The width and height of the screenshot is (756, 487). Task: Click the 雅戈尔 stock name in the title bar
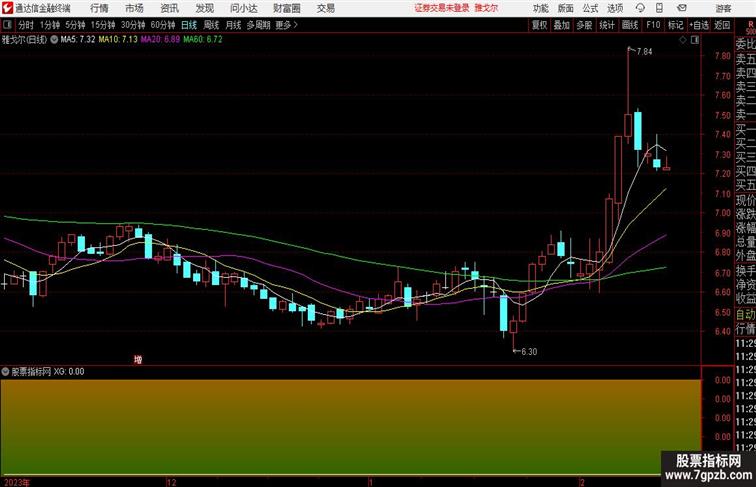[x=486, y=8]
